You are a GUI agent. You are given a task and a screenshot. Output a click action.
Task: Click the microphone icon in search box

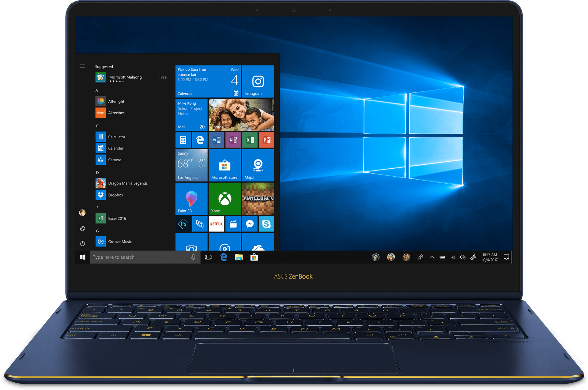(193, 257)
